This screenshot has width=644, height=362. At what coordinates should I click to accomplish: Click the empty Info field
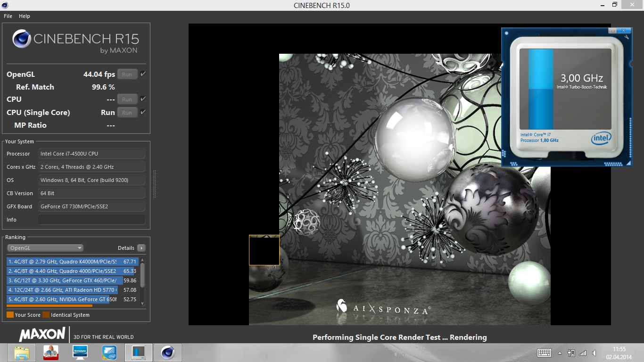[91, 220]
